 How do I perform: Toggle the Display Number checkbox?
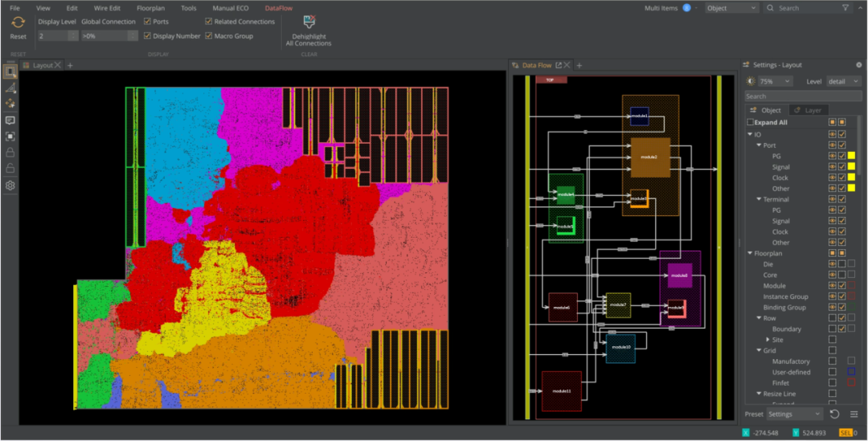point(147,36)
